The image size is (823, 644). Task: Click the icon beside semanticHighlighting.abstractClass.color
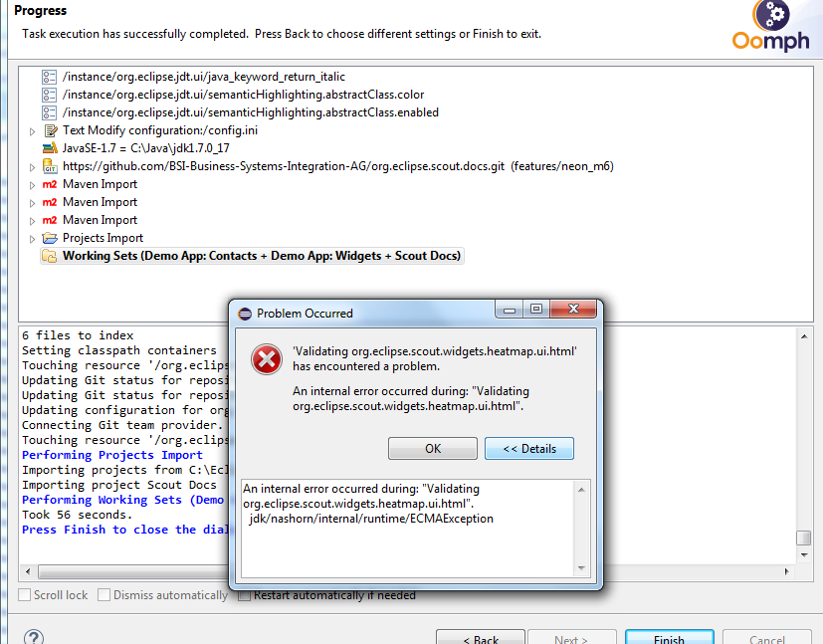click(x=50, y=95)
